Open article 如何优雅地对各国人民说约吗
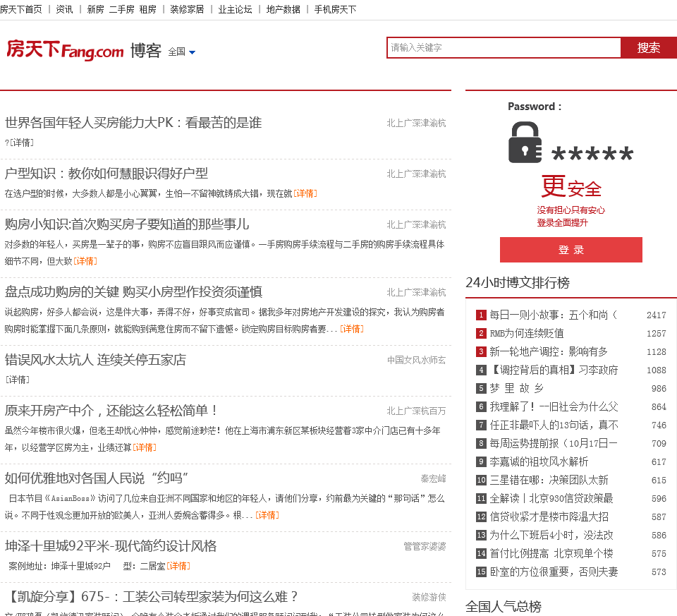This screenshot has height=616, width=677. (97, 478)
